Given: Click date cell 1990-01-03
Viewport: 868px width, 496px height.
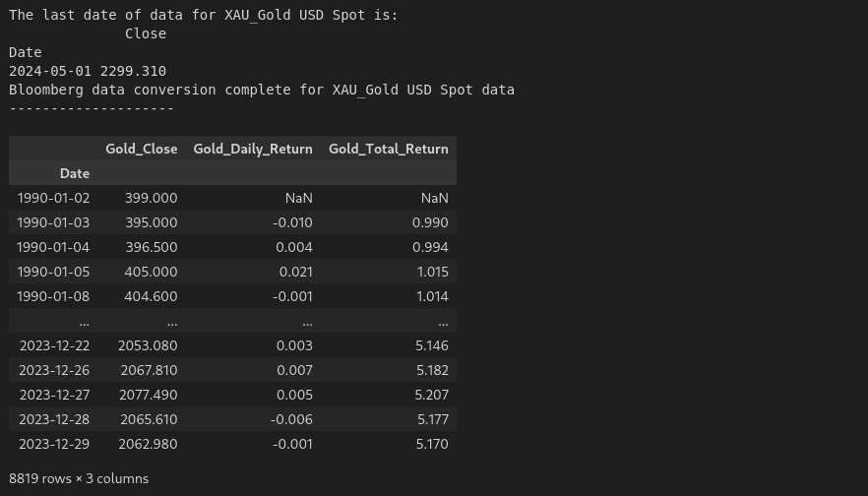Looking at the screenshot, I should coord(53,222).
